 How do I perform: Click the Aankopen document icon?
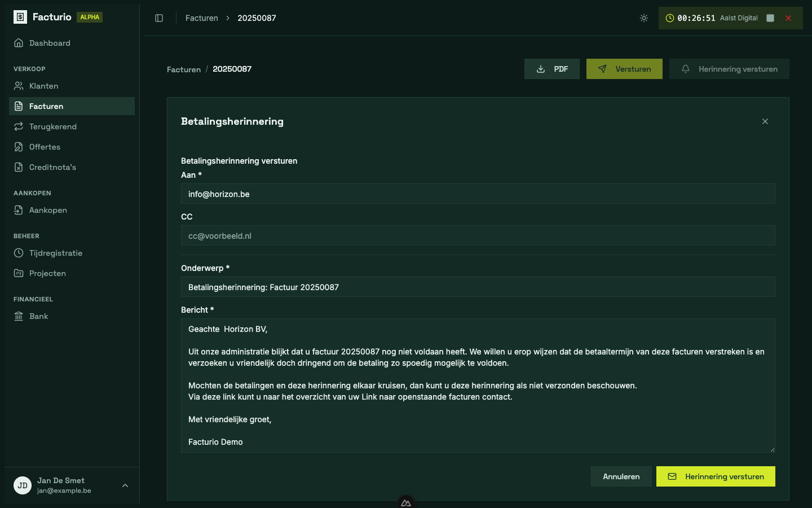[19, 210]
